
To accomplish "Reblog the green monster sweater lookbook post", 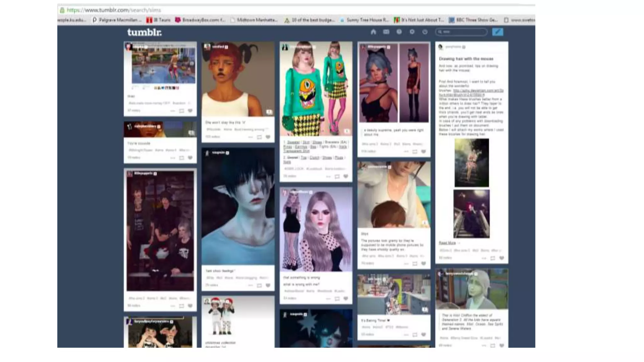I will point(337,176).
